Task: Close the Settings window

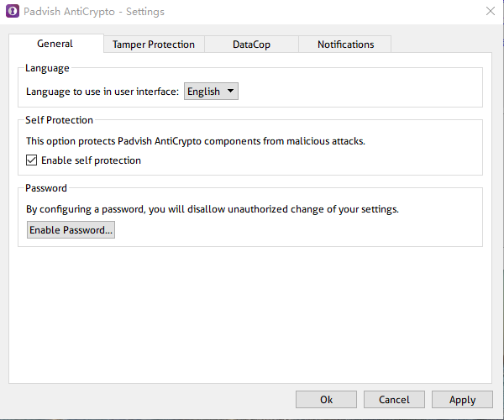Action: 491,11
